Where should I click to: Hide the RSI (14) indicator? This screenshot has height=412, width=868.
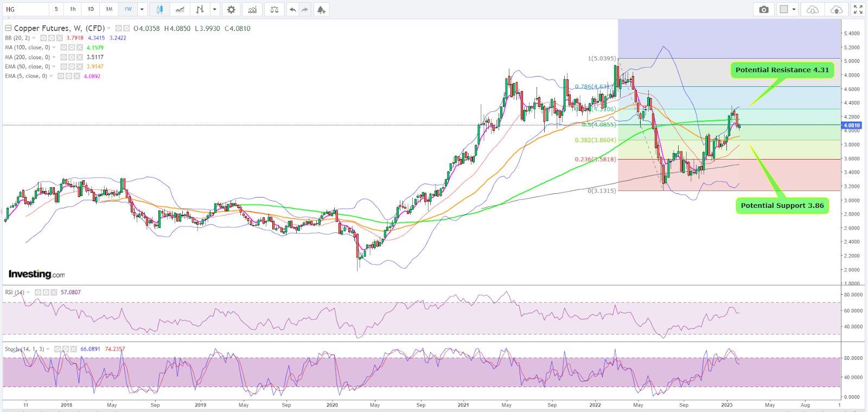(38, 292)
